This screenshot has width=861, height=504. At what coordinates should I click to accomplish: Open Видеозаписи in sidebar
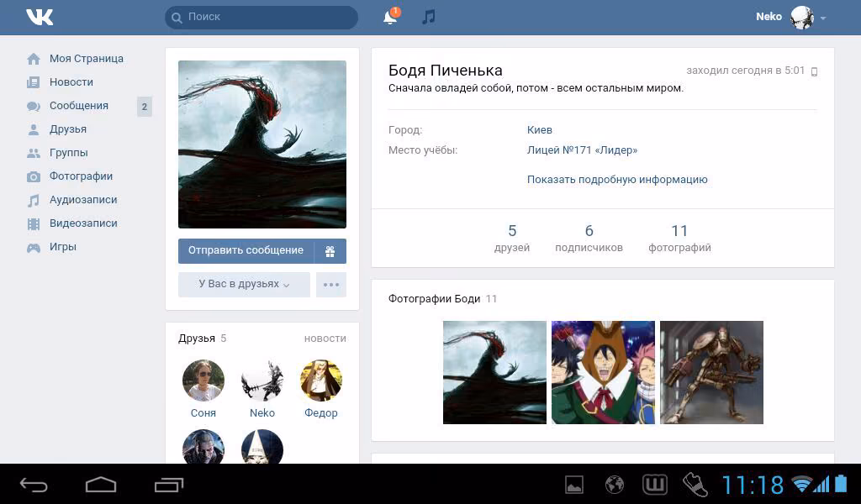83,223
